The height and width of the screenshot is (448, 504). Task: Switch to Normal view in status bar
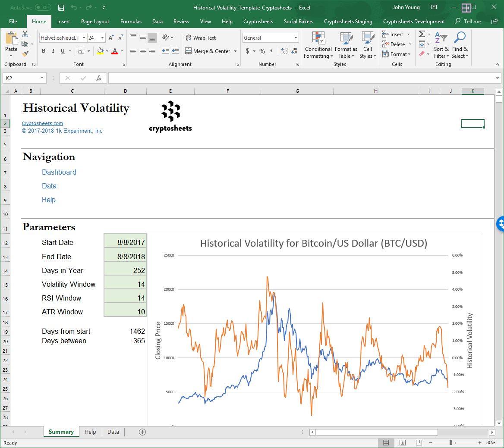(x=386, y=442)
